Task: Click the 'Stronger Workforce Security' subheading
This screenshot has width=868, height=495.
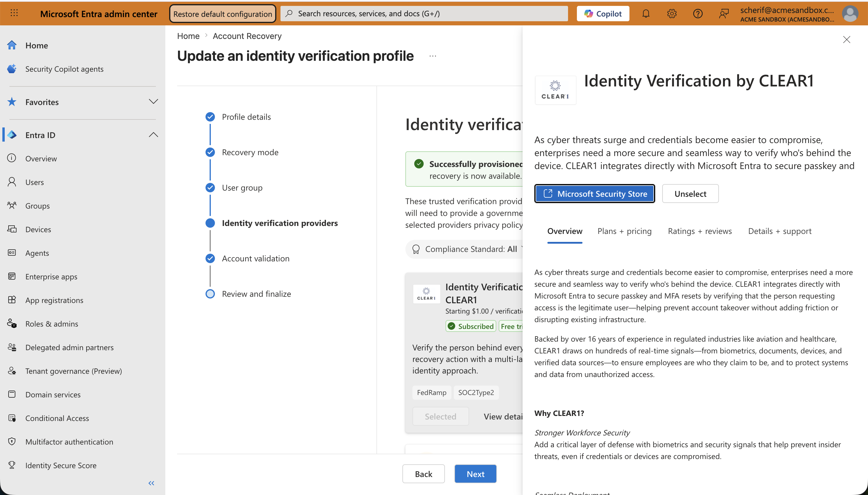Action: (582, 433)
